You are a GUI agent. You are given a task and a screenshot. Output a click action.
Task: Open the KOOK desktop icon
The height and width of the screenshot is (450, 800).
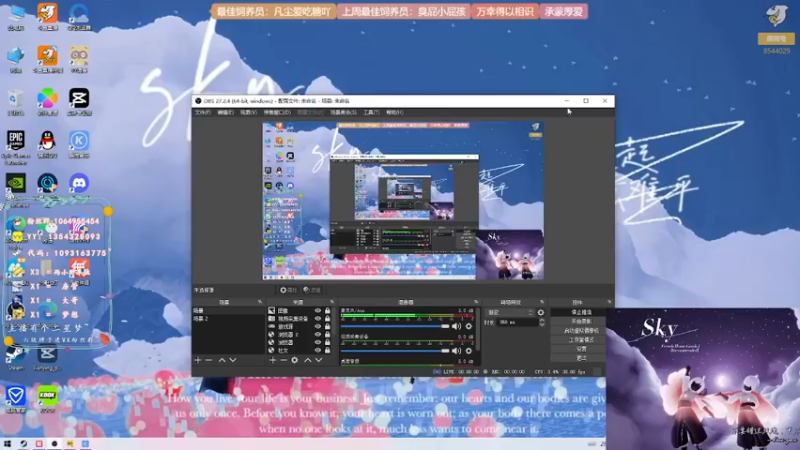(47, 398)
